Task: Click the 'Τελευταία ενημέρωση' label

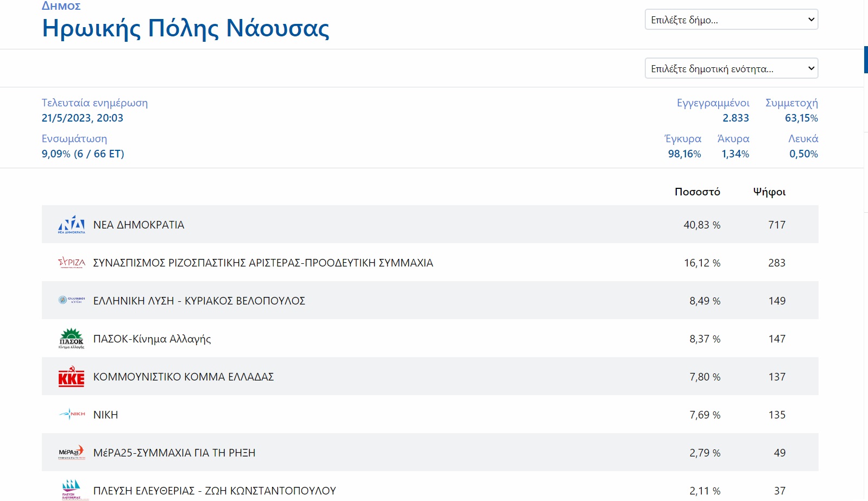Action: click(95, 103)
